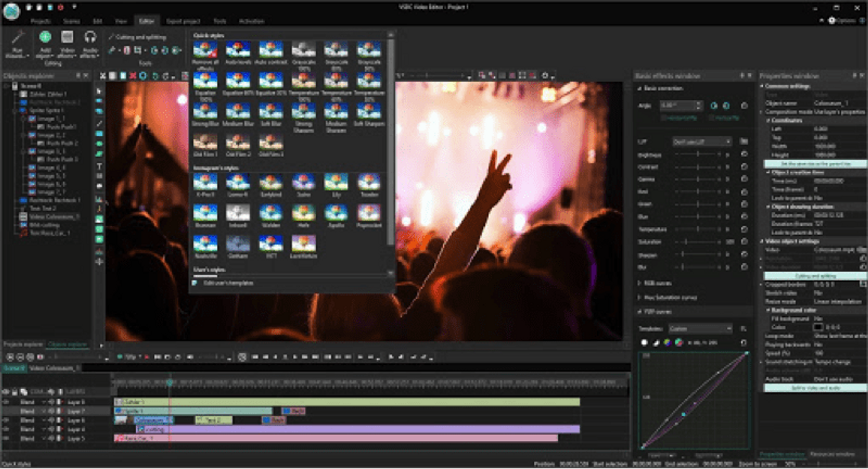The width and height of the screenshot is (868, 469).
Task: Toggle the Edit user's templates checkbox
Action: click(195, 283)
